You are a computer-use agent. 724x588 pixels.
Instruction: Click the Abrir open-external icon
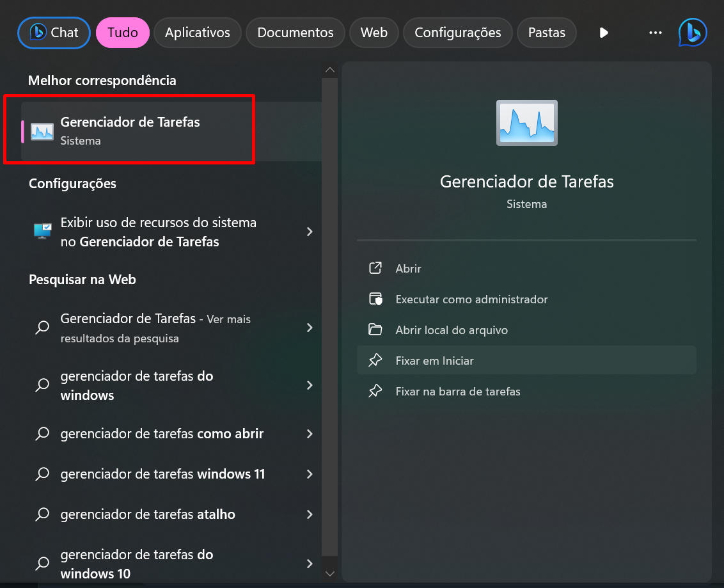375,268
